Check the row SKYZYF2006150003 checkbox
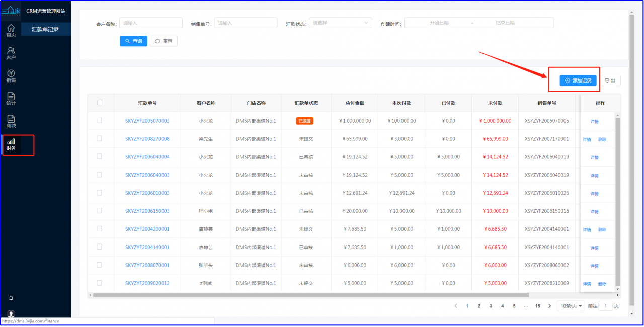 coord(100,211)
